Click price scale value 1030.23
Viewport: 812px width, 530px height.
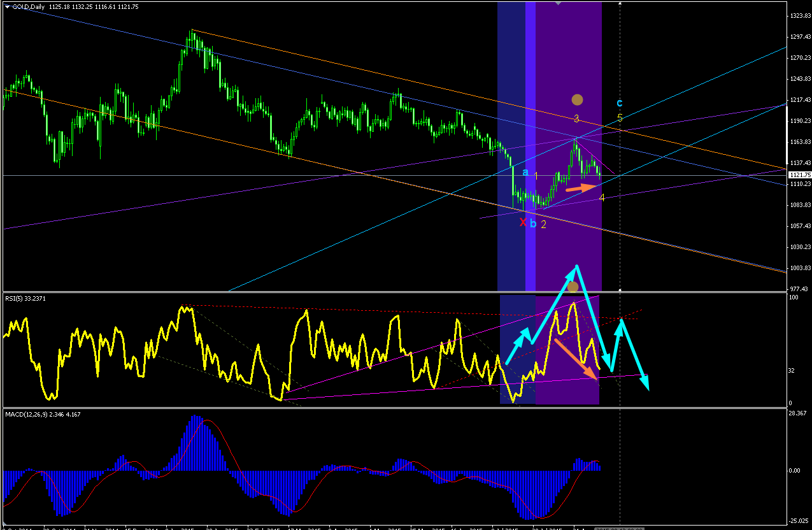point(799,247)
